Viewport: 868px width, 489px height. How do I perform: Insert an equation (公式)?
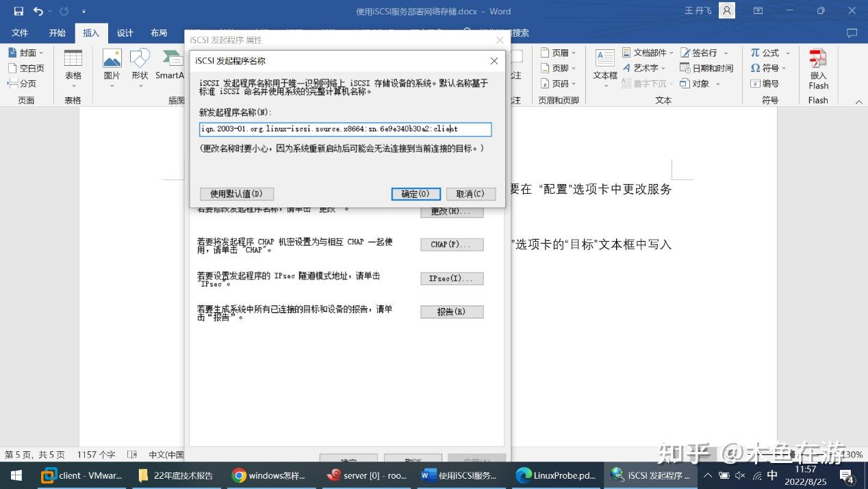tap(768, 52)
